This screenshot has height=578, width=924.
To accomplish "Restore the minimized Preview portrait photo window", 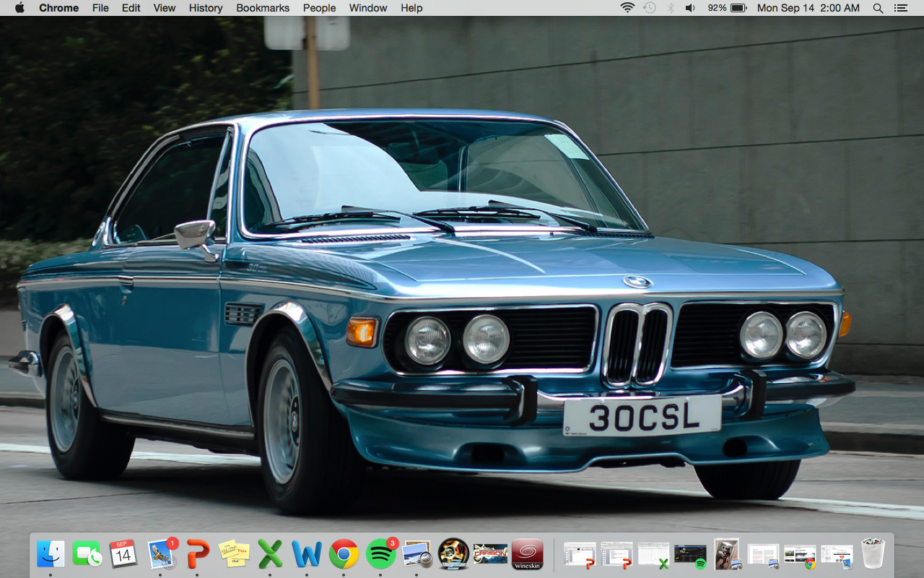I will 726,554.
